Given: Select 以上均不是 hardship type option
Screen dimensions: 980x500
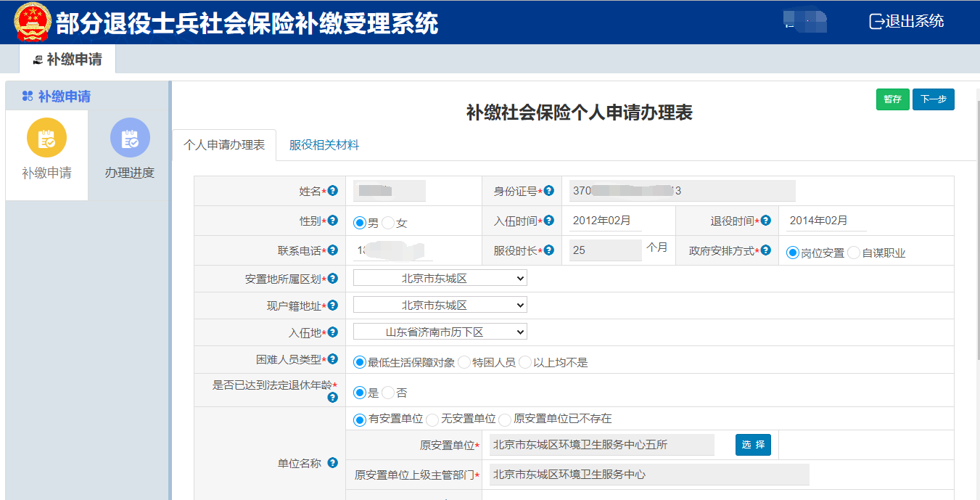Looking at the screenshot, I should (525, 361).
